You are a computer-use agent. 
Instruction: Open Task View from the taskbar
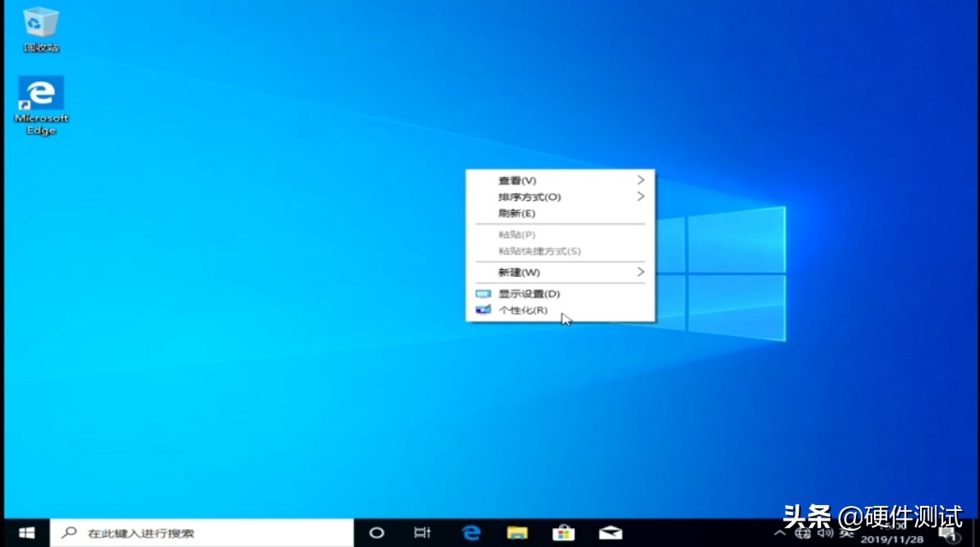[x=422, y=532]
